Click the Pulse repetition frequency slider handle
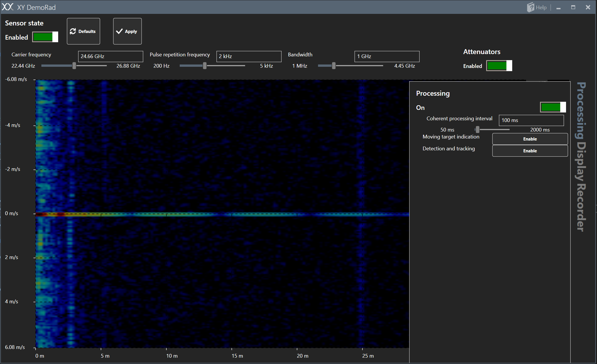Screen dimensions: 597x364 pyautogui.click(x=205, y=66)
